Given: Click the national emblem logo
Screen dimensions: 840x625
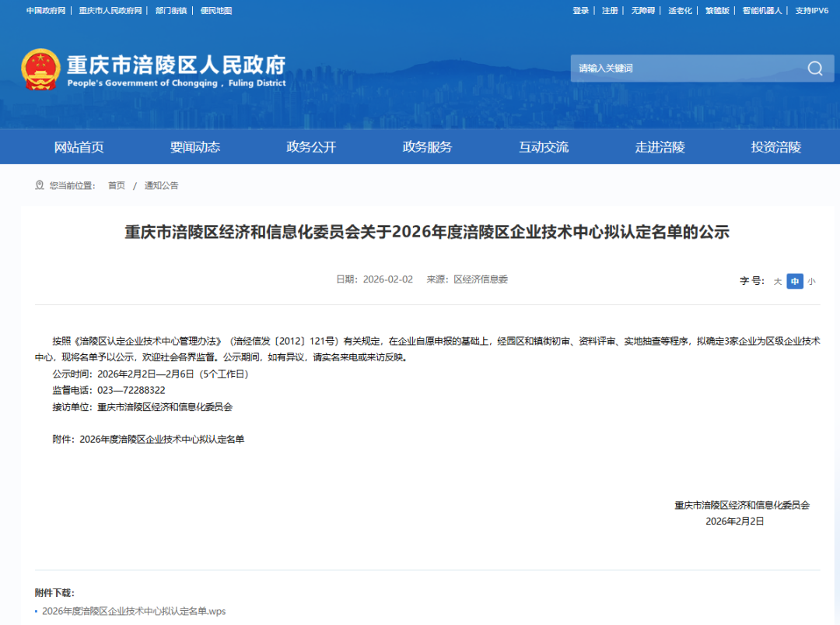Looking at the screenshot, I should coord(40,70).
